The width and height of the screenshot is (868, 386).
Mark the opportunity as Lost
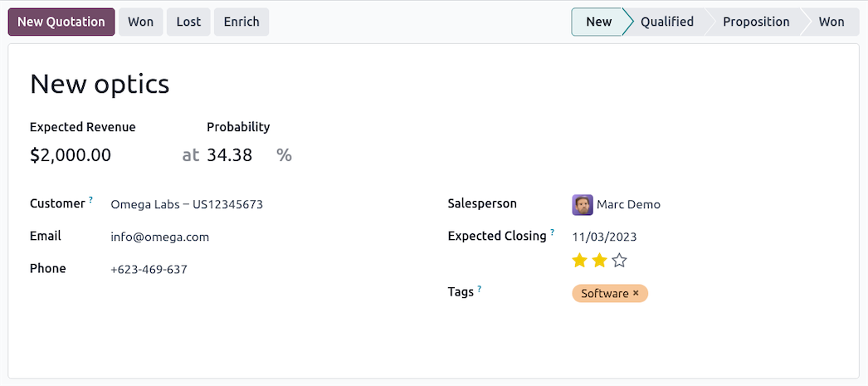(188, 22)
